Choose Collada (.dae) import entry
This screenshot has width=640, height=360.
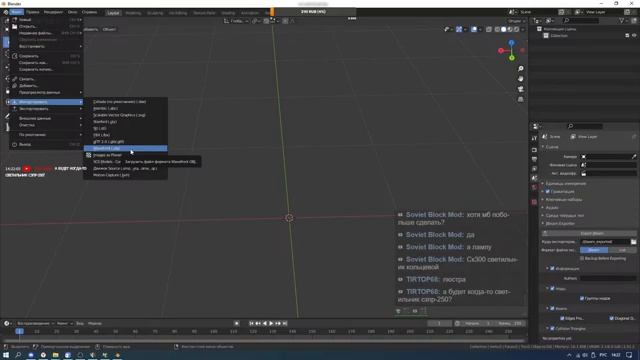click(126, 102)
